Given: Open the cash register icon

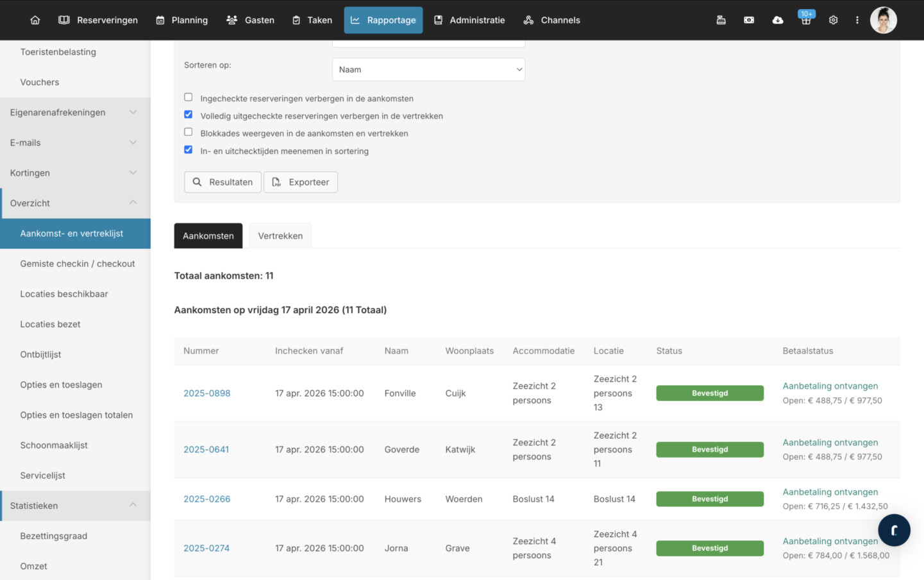Looking at the screenshot, I should tap(721, 20).
